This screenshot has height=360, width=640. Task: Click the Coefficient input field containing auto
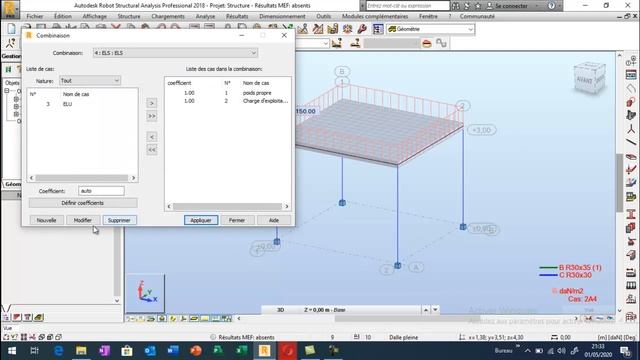click(101, 191)
